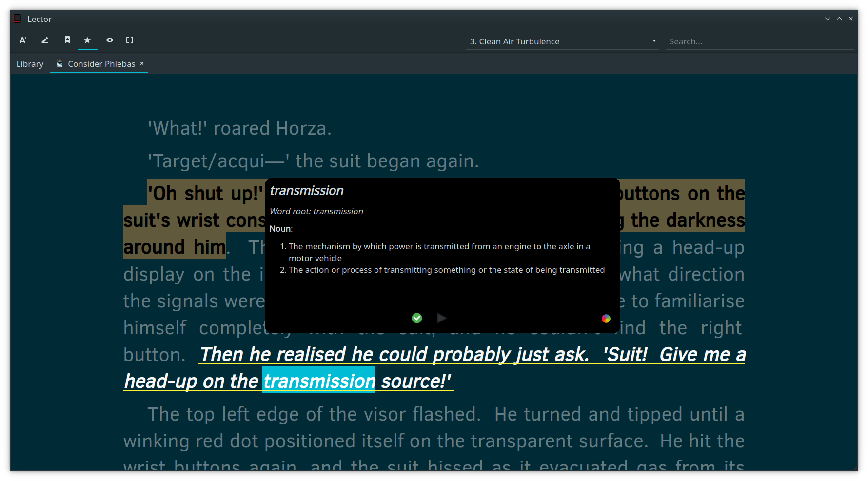Focus the Search field
Image resolution: width=868 pixels, height=481 pixels.
pyautogui.click(x=760, y=41)
